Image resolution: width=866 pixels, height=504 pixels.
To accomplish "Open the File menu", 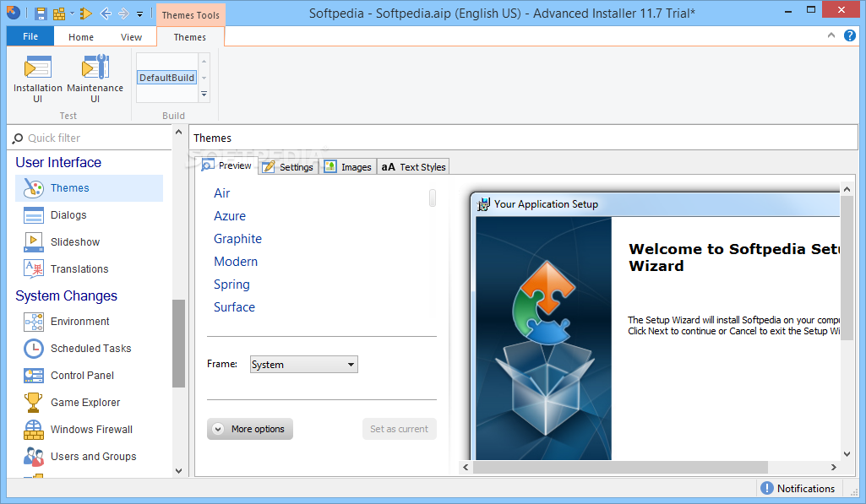I will (30, 36).
